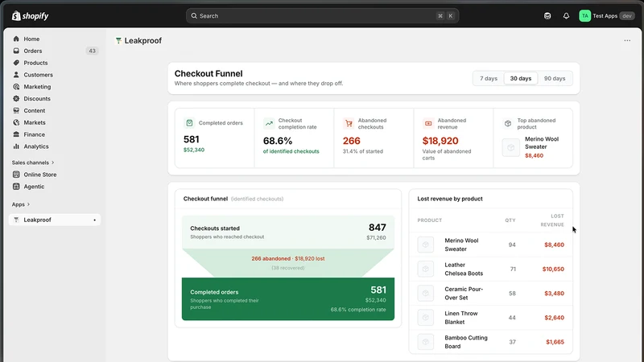Screen dimensions: 644x362
Task: Open Marketing in the sidebar
Action: click(x=55, y=87)
